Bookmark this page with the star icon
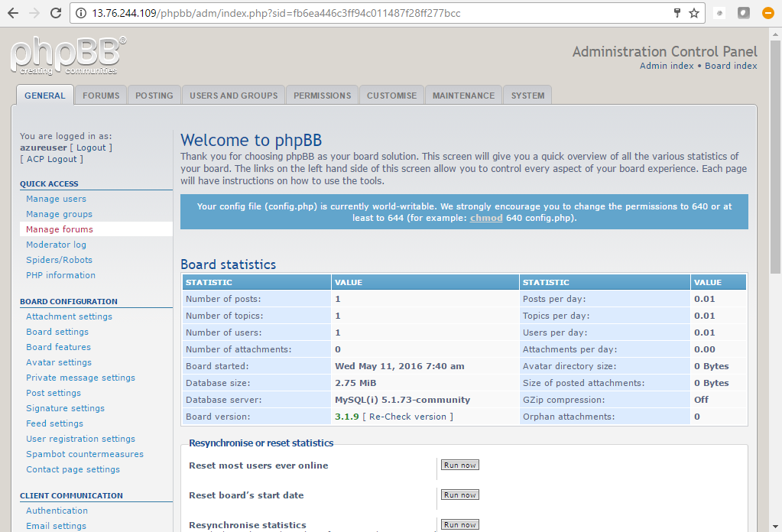The height and width of the screenshot is (532, 782). (x=694, y=13)
